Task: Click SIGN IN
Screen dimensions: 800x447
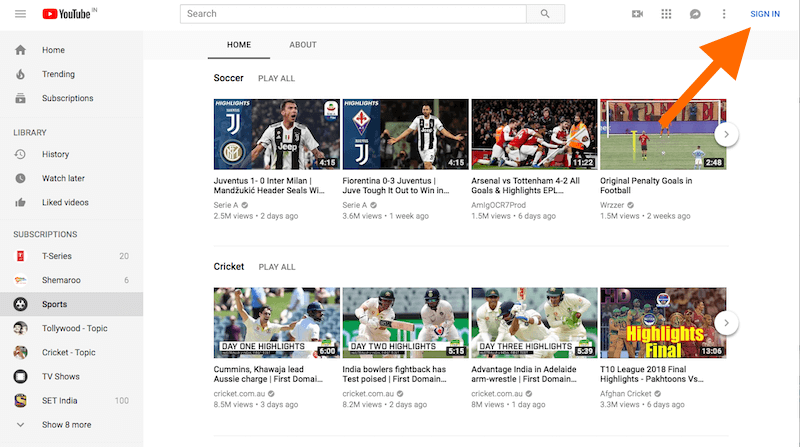Action: [765, 14]
